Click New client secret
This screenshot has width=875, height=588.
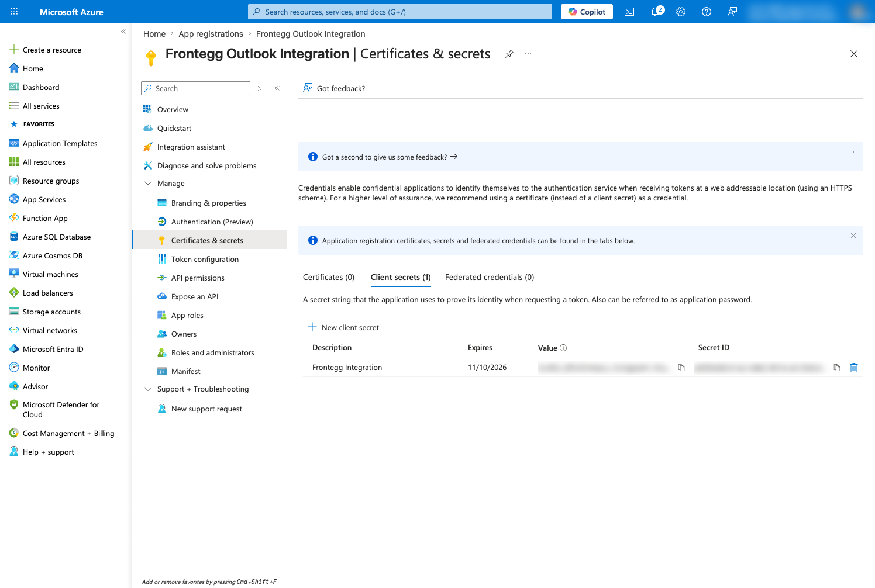pyautogui.click(x=343, y=327)
